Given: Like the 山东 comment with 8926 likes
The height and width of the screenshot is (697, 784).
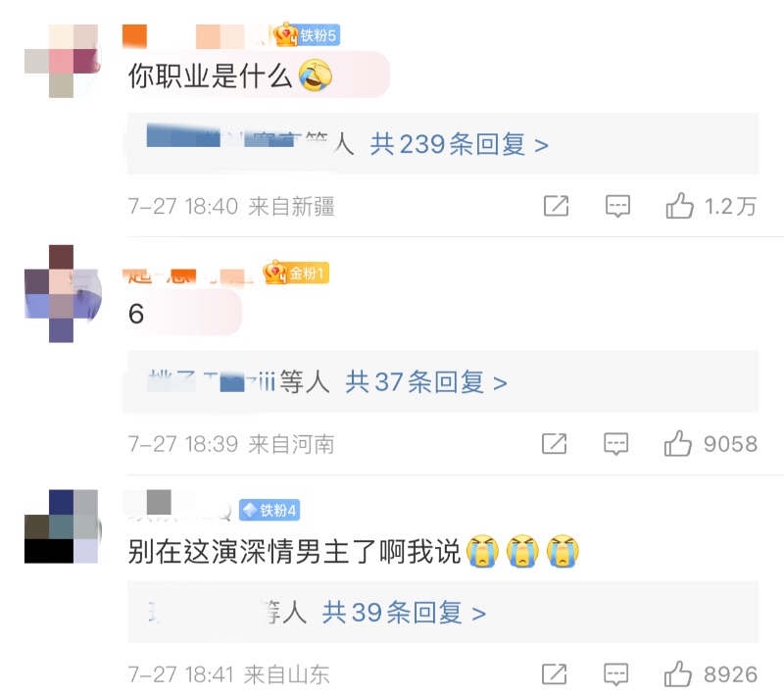Looking at the screenshot, I should click(678, 674).
